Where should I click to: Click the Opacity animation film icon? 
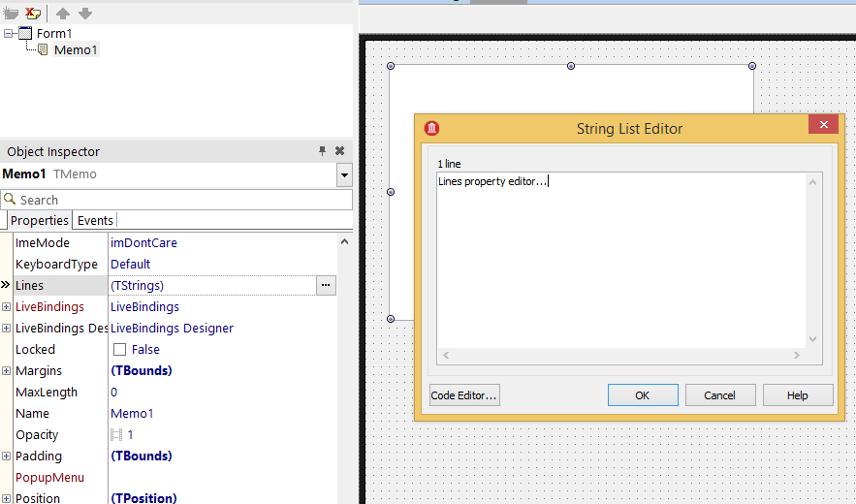116,434
